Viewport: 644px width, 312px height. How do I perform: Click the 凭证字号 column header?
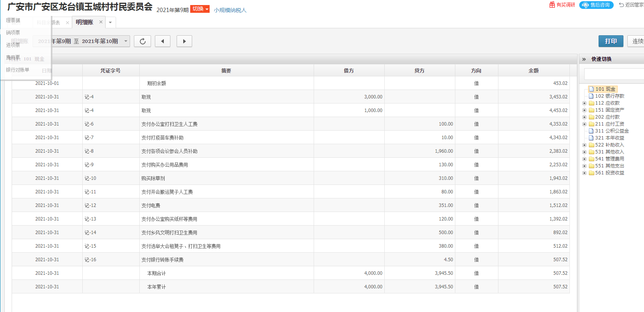(x=111, y=71)
